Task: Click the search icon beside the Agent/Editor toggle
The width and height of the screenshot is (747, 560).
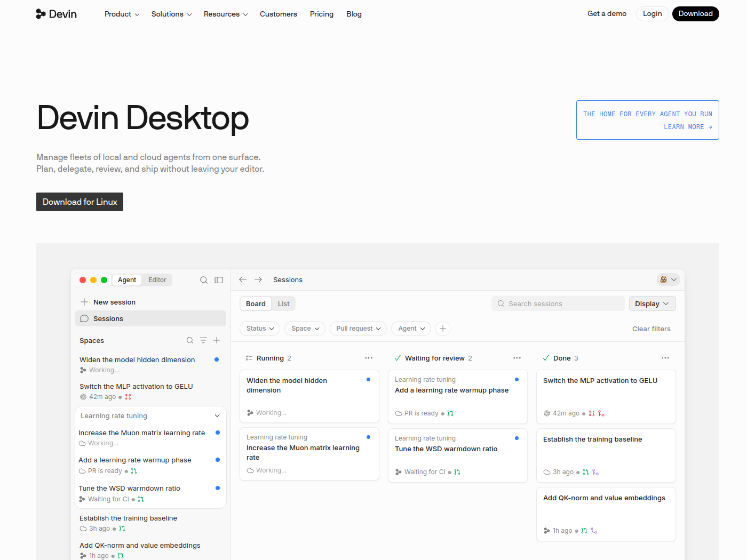Action: 204,280
